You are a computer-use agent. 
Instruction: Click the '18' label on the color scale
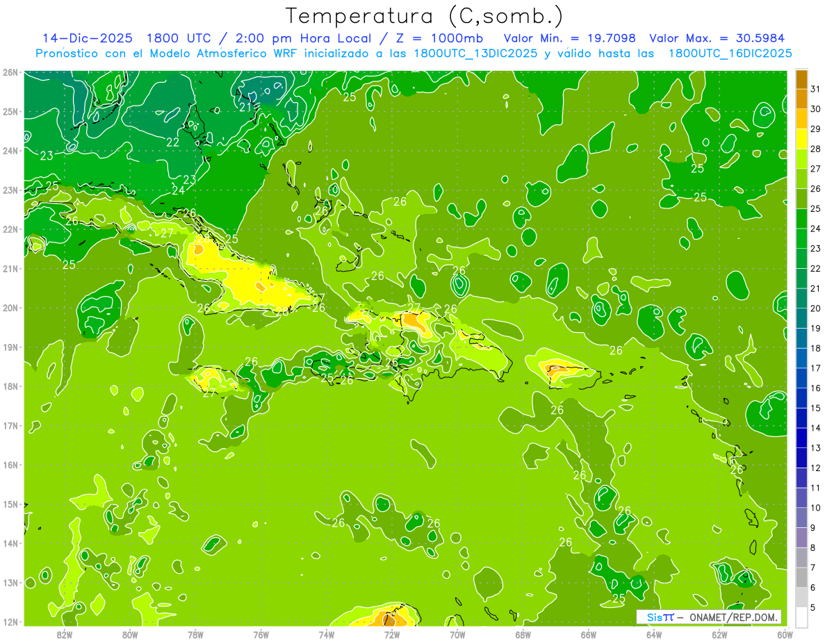click(x=815, y=348)
